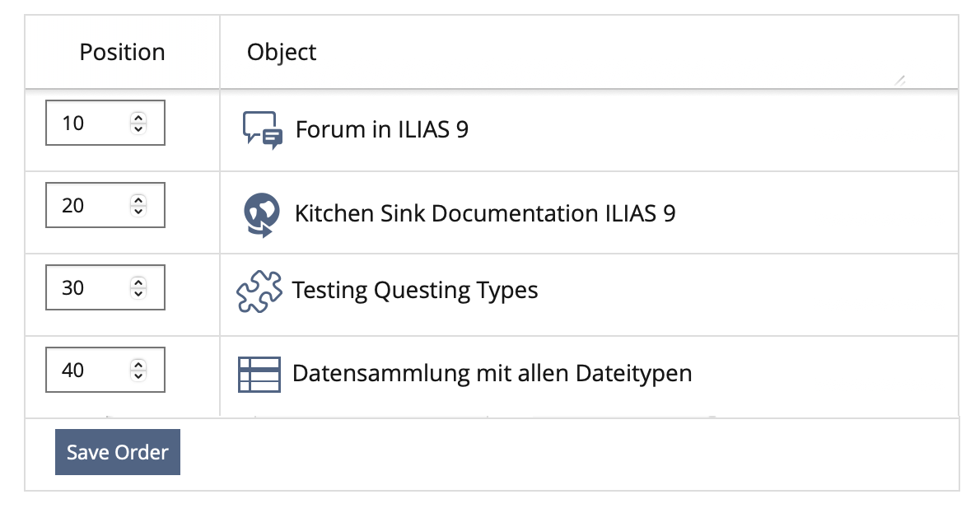Click the resize handle in the Object header
Viewport: 980px width, 513px height.
point(900,80)
